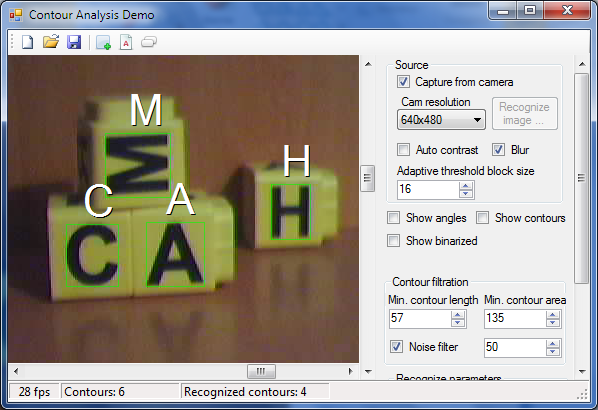The image size is (598, 410).
Task: Save using the floppy disk icon
Action: (x=74, y=42)
